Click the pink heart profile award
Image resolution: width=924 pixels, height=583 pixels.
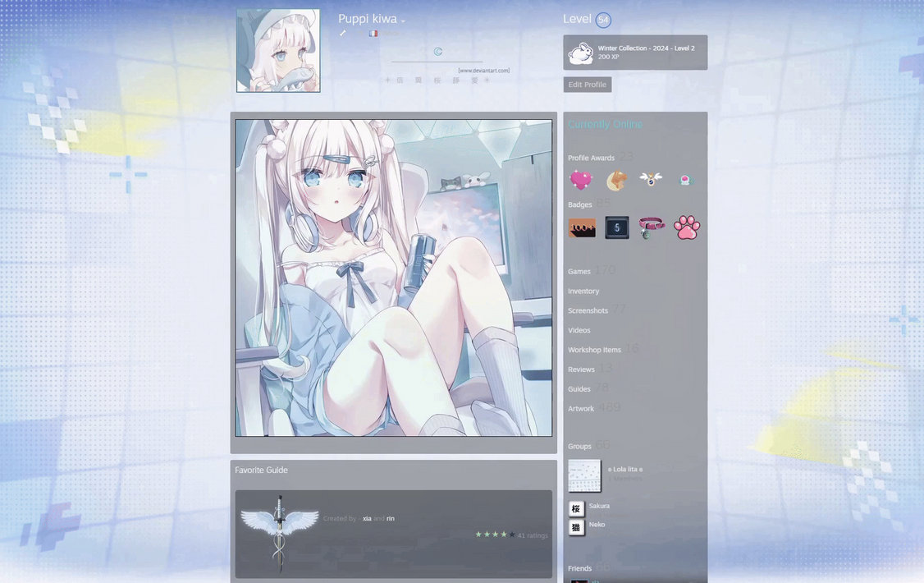click(581, 180)
